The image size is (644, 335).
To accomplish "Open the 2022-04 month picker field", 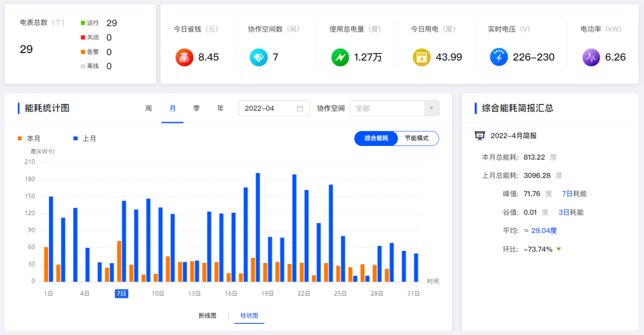I will coord(274,108).
